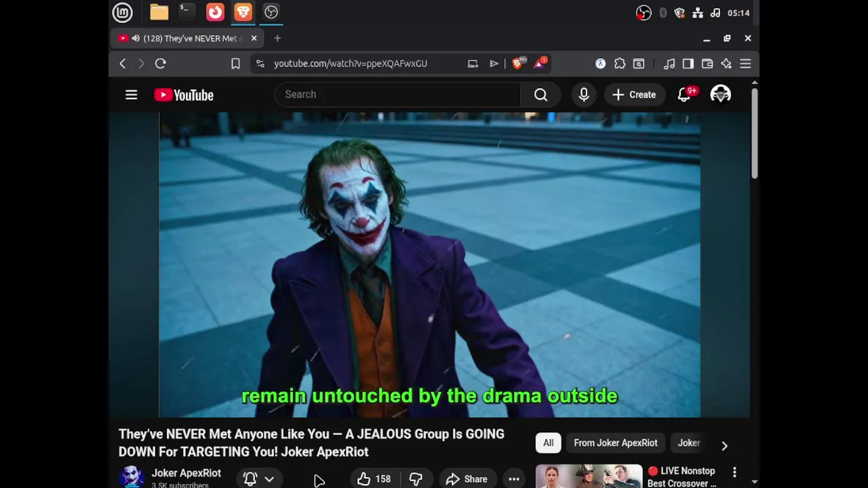The width and height of the screenshot is (868, 488).
Task: Open YouTube notifications bell
Action: [x=684, y=95]
